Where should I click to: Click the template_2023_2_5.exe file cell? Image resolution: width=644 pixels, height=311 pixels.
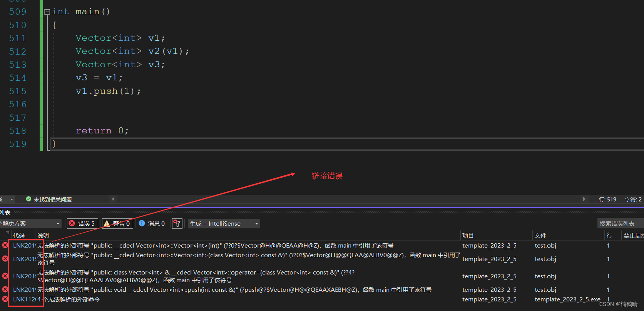tap(567, 299)
